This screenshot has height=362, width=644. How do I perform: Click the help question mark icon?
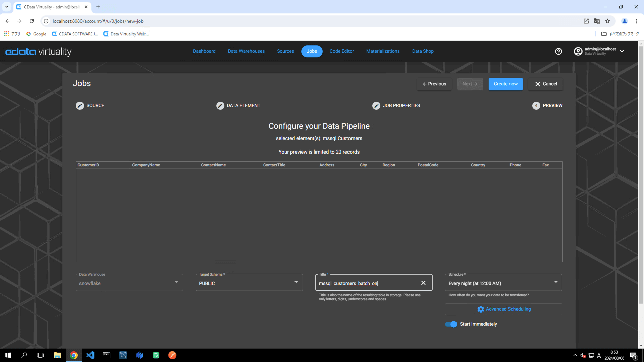pos(558,51)
